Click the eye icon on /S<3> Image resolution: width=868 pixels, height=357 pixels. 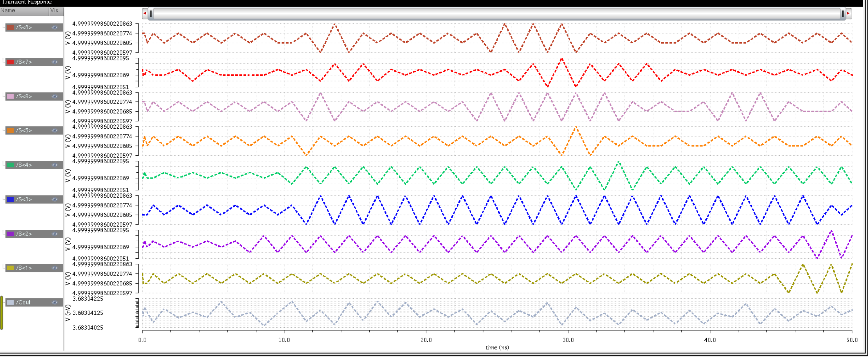[x=55, y=199]
